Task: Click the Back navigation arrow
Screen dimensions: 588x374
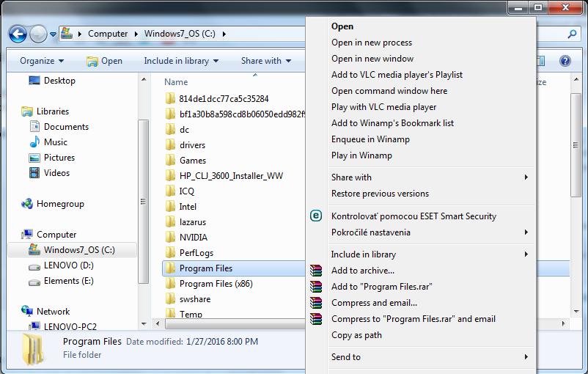Action: (x=18, y=34)
